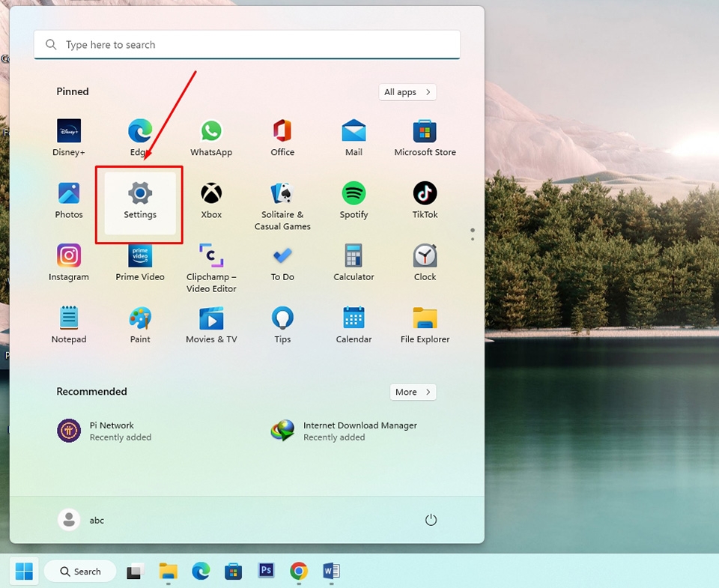Open the Settings gear app
Image resolution: width=719 pixels, height=588 pixels.
coord(140,203)
